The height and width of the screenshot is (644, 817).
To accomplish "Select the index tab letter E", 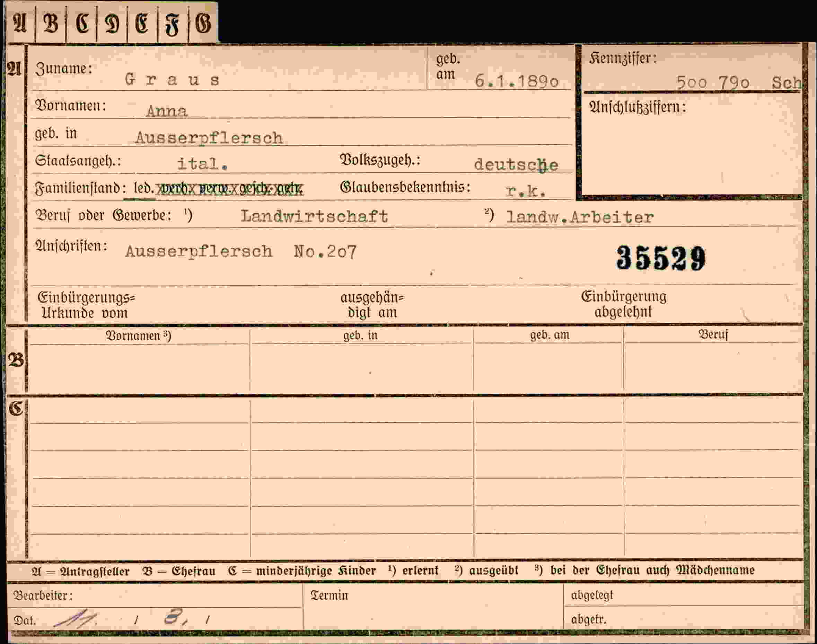I will coord(142,24).
